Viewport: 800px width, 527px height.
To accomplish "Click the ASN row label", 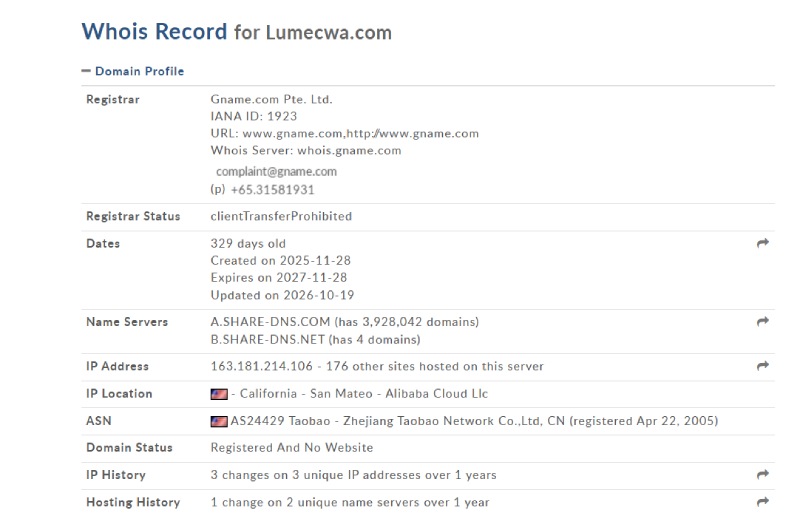I will point(99,421).
